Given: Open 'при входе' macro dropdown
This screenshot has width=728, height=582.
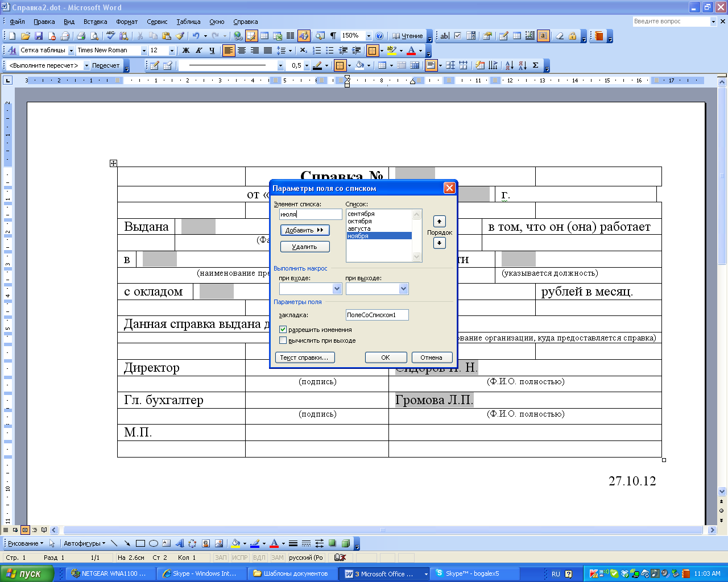Looking at the screenshot, I should 337,289.
